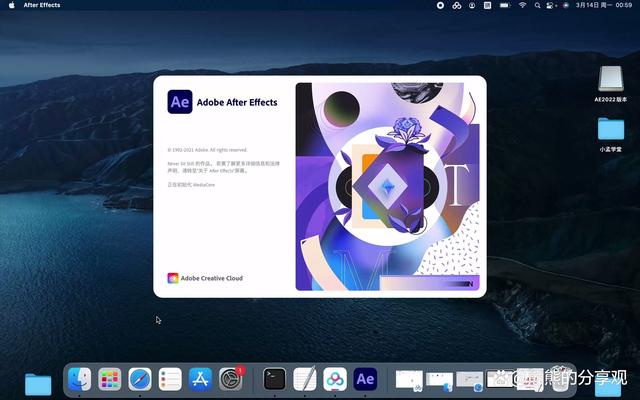The width and height of the screenshot is (640, 400).
Task: Open the Apple menu
Action: 11,5
